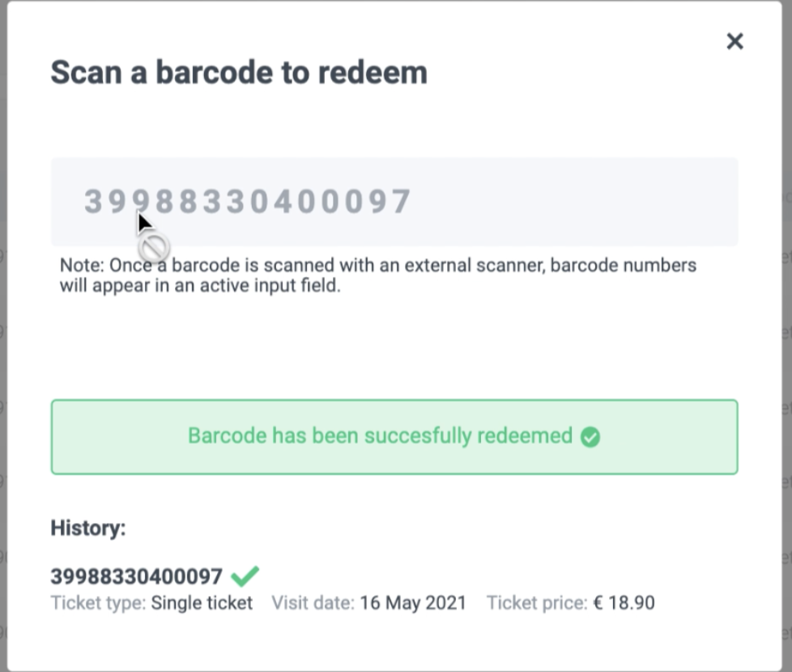This screenshot has width=792, height=672.
Task: Click the 'Scan a barcode to redeem' heading
Action: click(x=239, y=73)
